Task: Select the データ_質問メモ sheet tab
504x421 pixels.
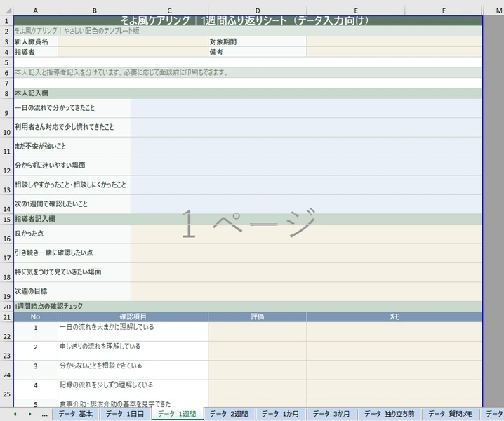Action: tap(455, 415)
